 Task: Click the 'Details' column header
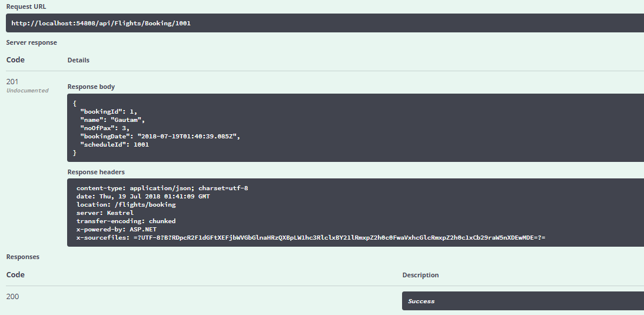point(78,60)
